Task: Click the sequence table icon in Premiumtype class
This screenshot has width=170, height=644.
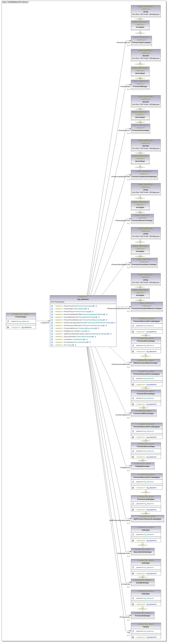Action: coord(8,327)
